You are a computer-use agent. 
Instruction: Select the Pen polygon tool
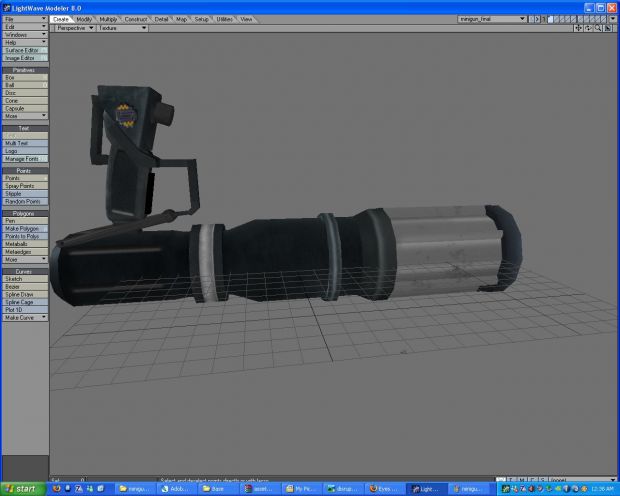pyautogui.click(x=25, y=221)
